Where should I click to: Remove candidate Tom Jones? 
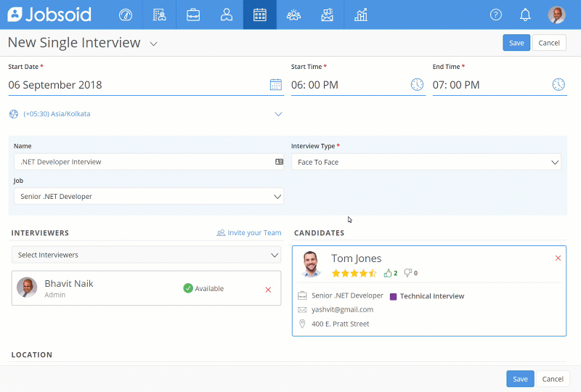pos(558,258)
